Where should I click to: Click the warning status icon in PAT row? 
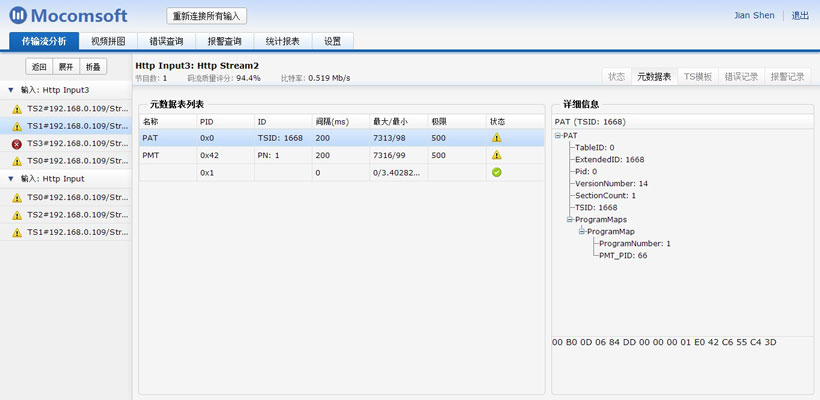click(x=496, y=138)
